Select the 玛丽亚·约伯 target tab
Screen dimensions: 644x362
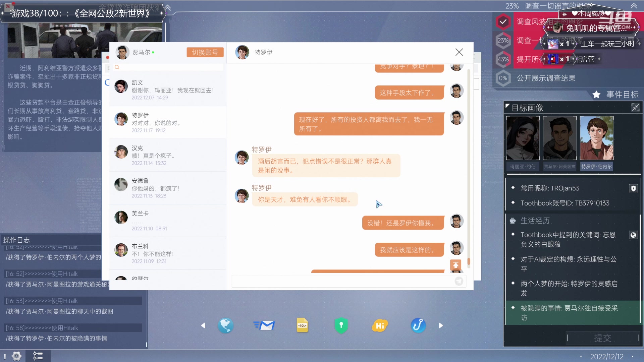523,167
